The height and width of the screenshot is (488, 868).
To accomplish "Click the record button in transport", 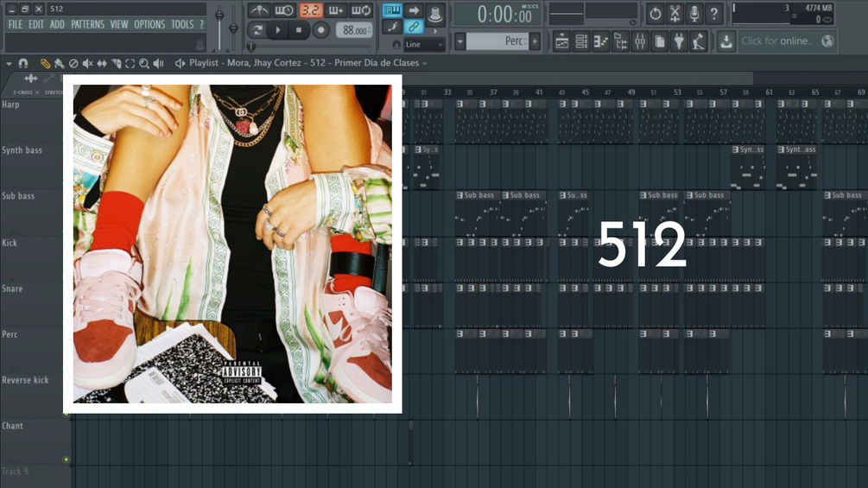I will [x=320, y=30].
